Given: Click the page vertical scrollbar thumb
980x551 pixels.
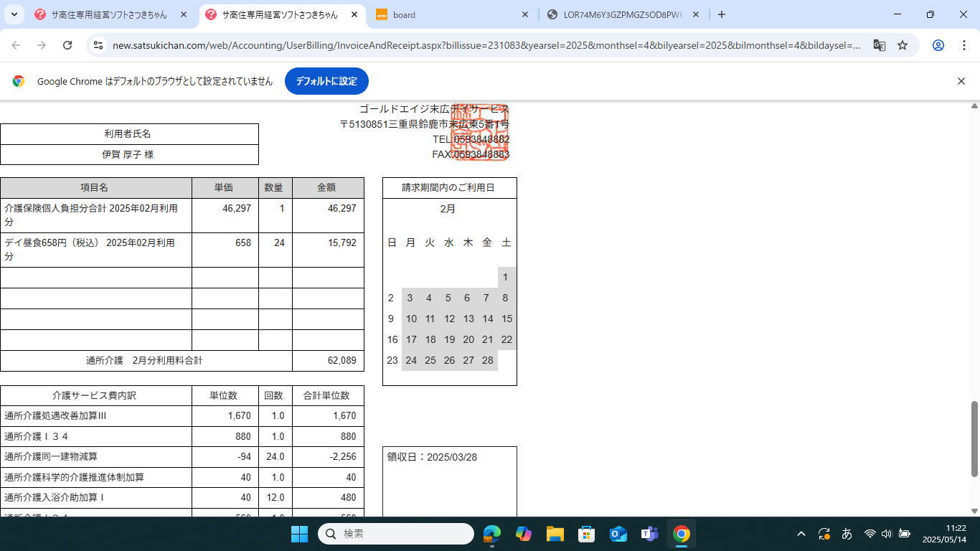Looking at the screenshot, I should pyautogui.click(x=974, y=439).
